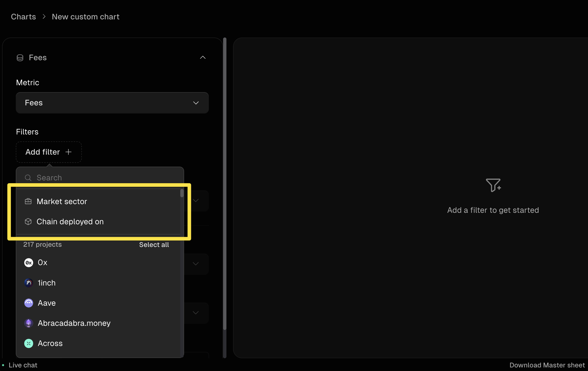This screenshot has height=371, width=588.
Task: Click Download Master sheet
Action: pyautogui.click(x=547, y=365)
